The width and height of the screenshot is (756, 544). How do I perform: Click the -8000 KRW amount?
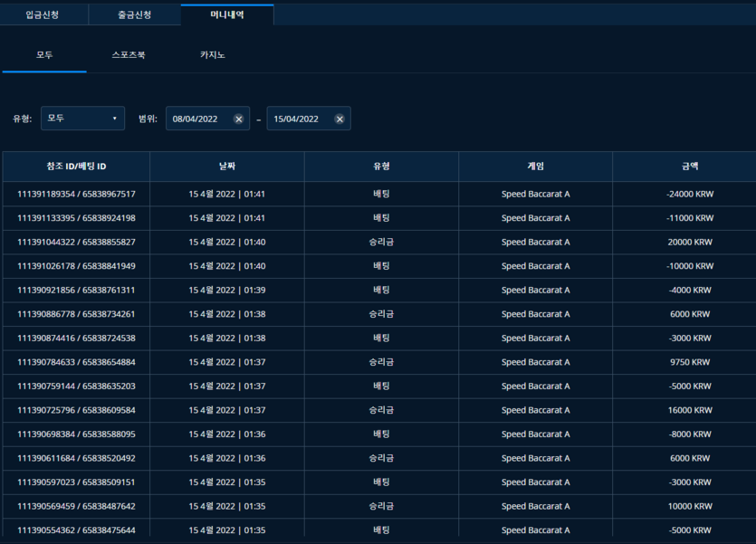pos(690,434)
